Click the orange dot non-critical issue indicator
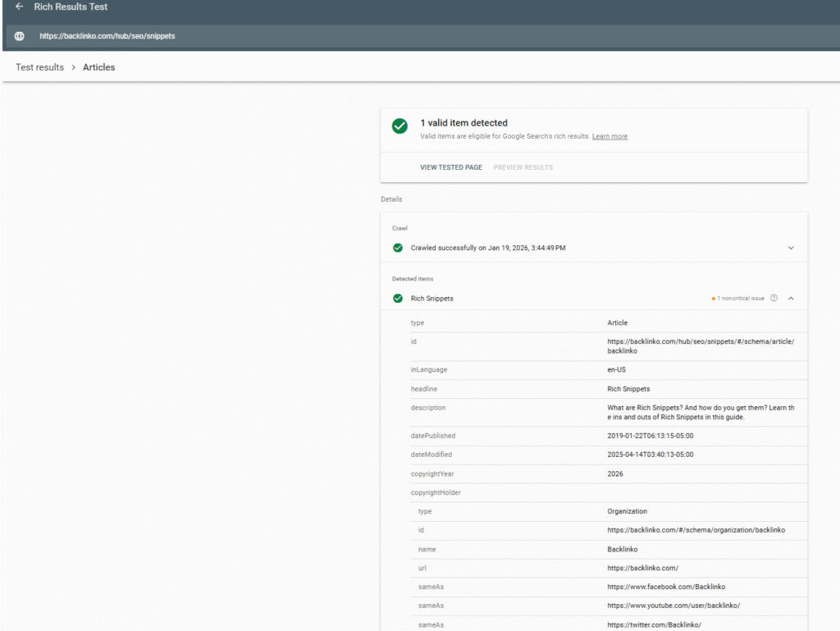 coord(714,299)
